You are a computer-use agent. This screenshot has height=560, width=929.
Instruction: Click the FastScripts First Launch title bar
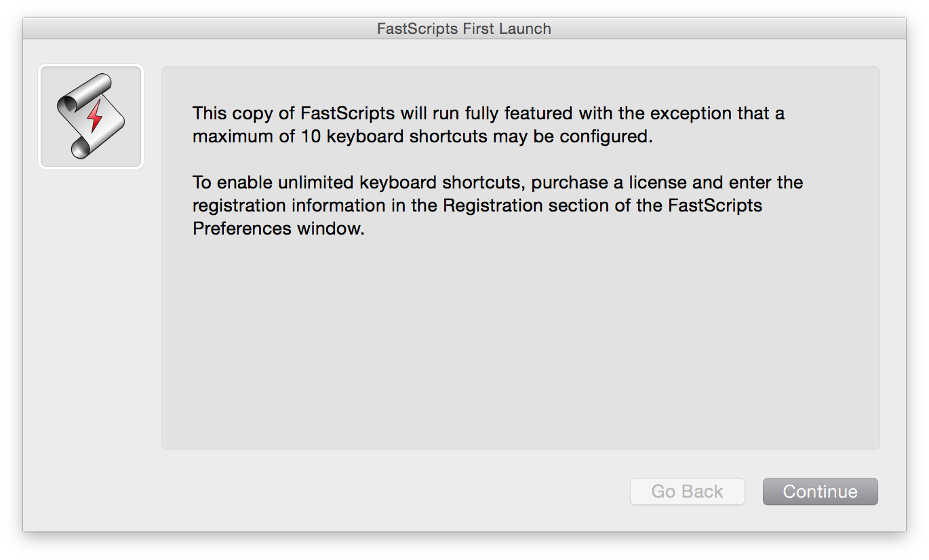coord(464,28)
